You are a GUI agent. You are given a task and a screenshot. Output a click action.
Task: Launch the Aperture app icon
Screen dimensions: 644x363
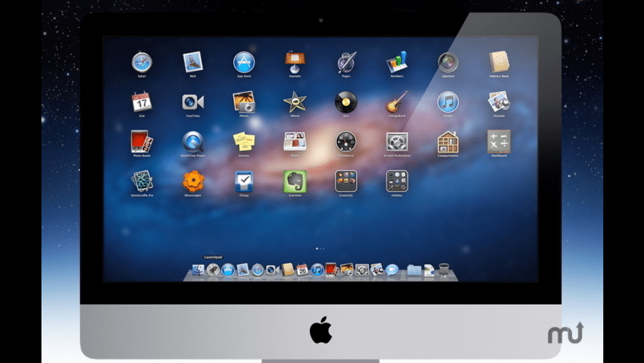coord(448,62)
